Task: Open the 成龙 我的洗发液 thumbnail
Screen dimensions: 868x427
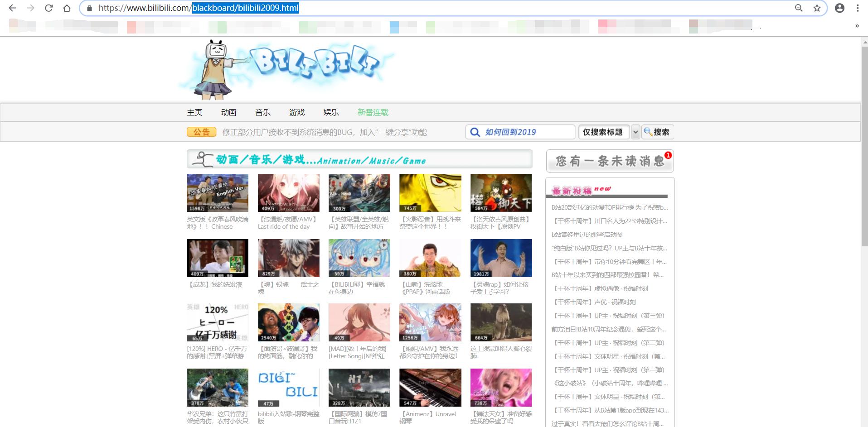Action: pyautogui.click(x=218, y=258)
